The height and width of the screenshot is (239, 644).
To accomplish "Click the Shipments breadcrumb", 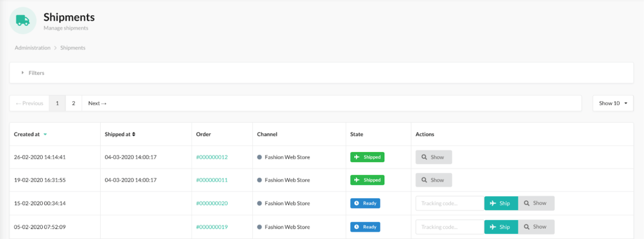I will [x=73, y=48].
